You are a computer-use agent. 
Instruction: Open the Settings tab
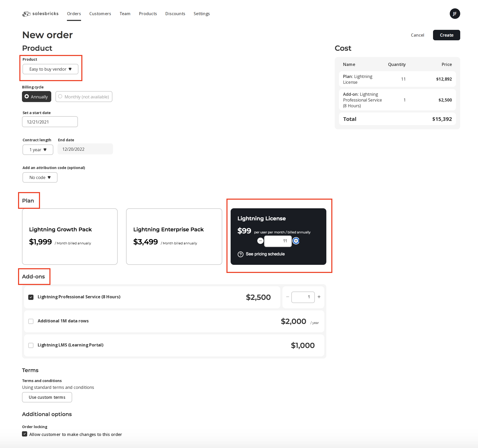(x=202, y=14)
